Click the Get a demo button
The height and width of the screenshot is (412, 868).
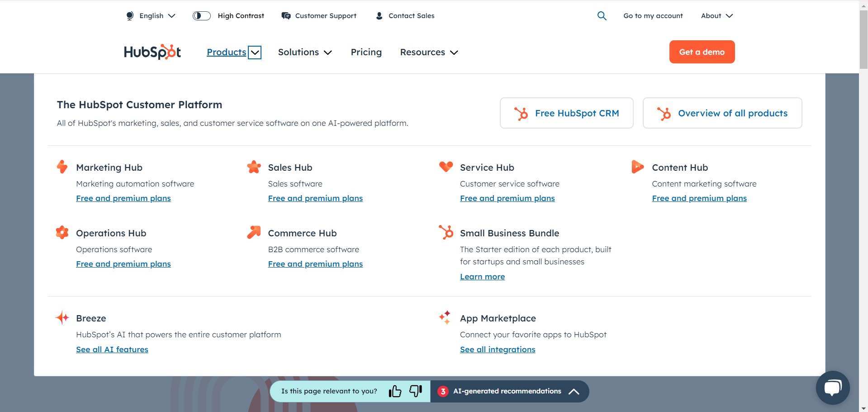(702, 52)
